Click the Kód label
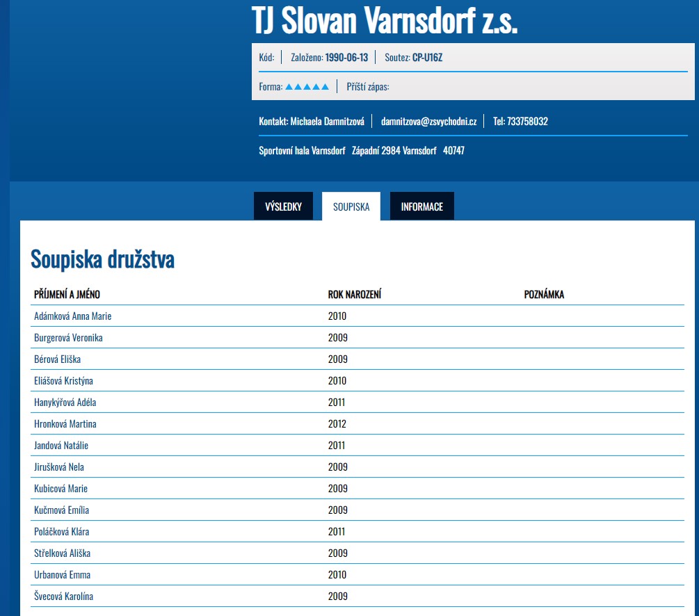Viewport: 699px width, 616px height. (266, 58)
